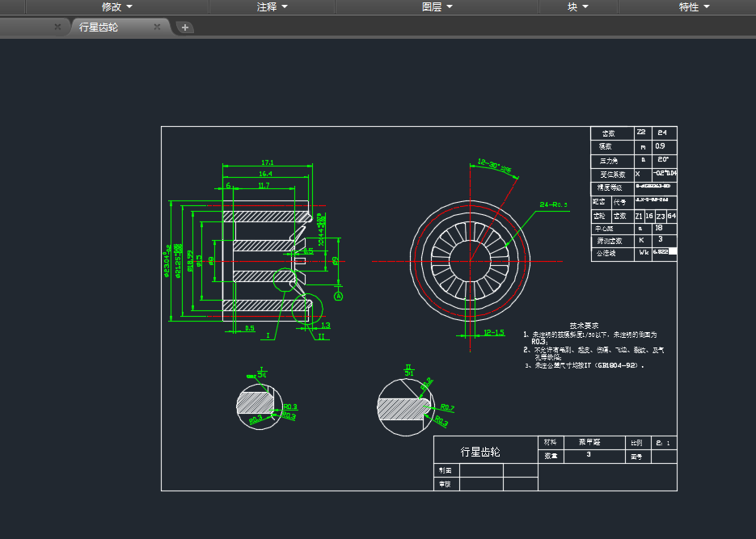Select the 2:1 scale value
The height and width of the screenshot is (539, 756).
pos(664,443)
